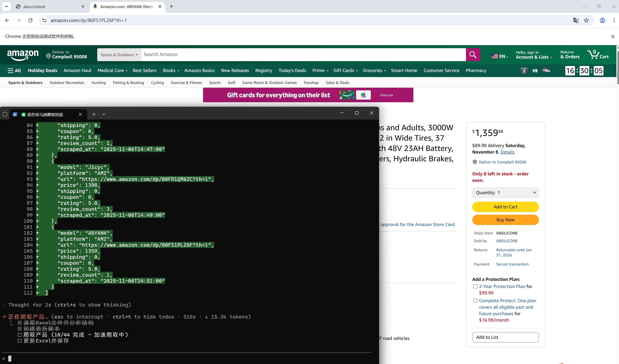This screenshot has width=619, height=364.
Task: Open Chrome's three-dot menu
Action: pyautogui.click(x=614, y=20)
